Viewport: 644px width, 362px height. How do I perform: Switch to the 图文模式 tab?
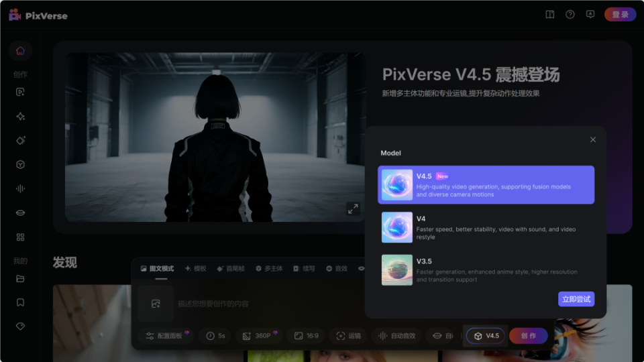(158, 269)
